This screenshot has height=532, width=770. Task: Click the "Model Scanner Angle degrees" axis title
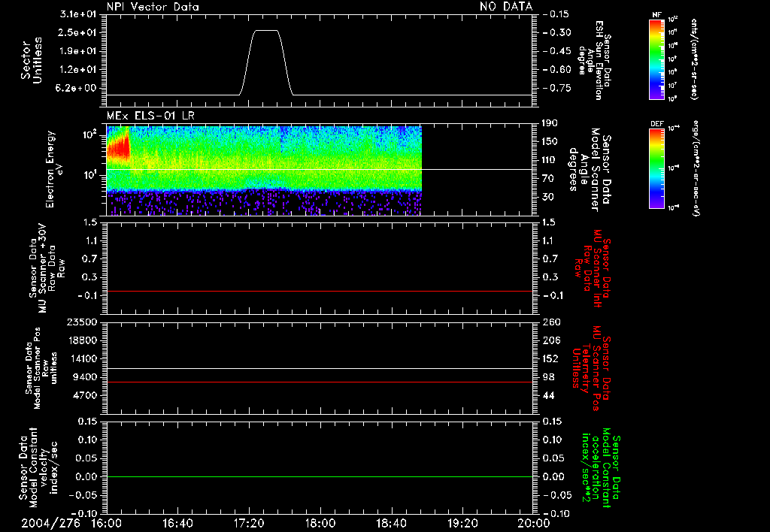tap(584, 169)
